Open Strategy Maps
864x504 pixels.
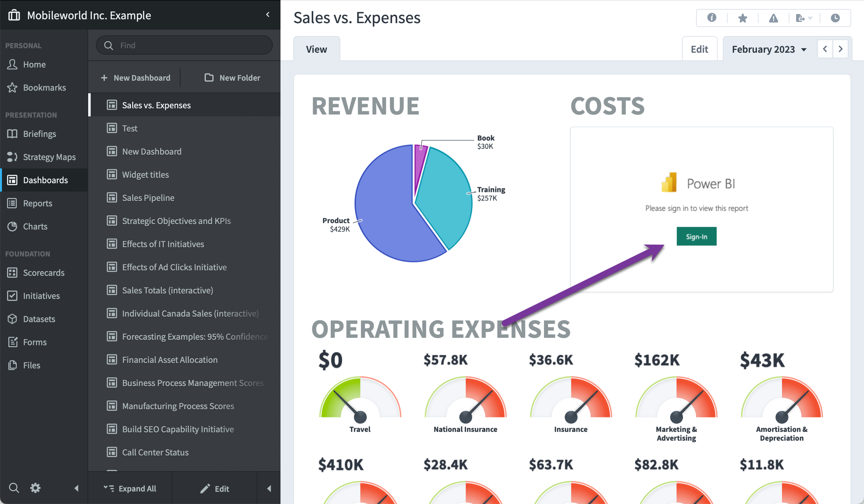44,157
